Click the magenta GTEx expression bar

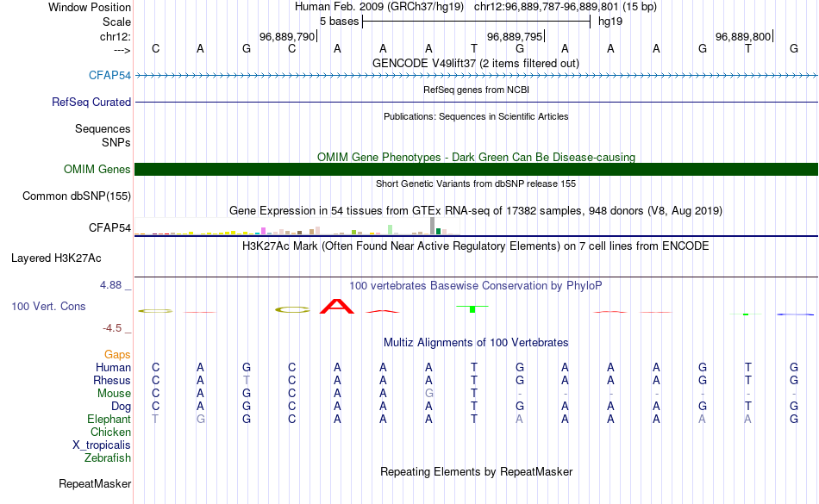pos(264,231)
